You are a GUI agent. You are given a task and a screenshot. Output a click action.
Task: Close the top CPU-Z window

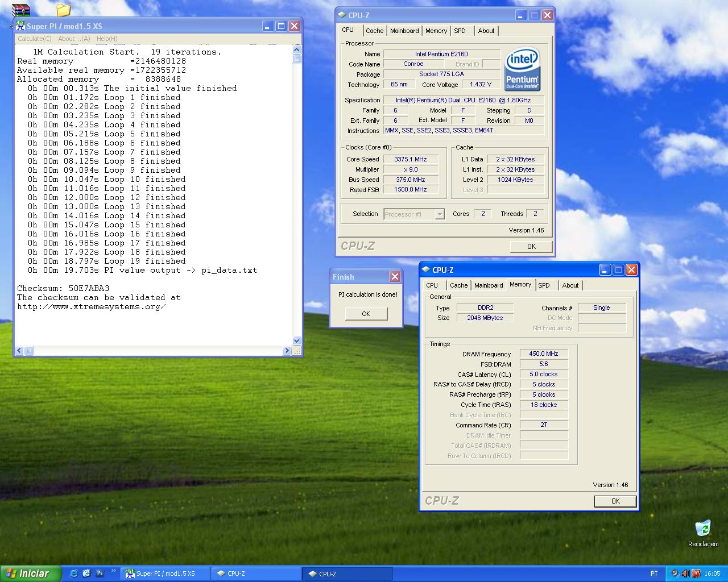click(547, 15)
